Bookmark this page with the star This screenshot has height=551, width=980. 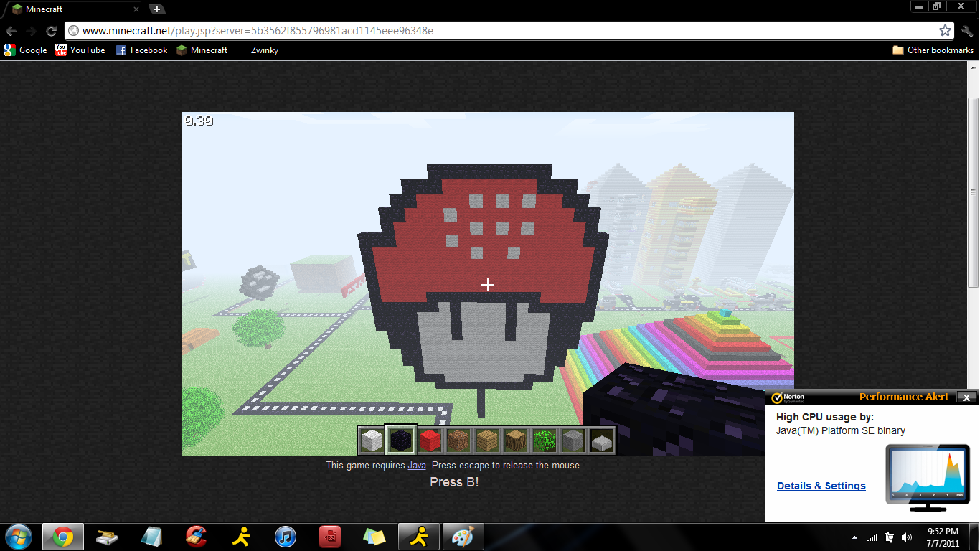click(x=945, y=31)
